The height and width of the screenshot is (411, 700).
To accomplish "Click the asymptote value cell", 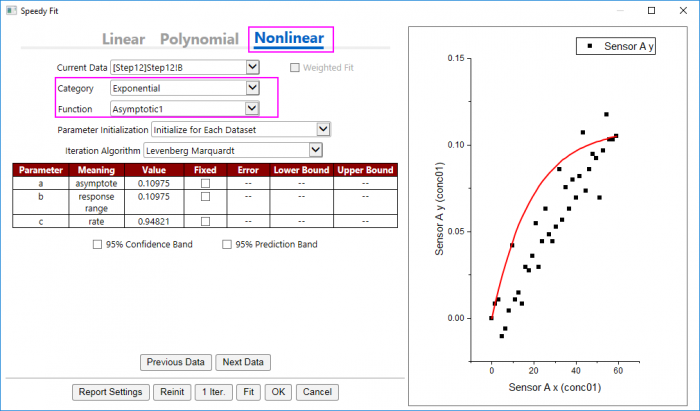I will pyautogui.click(x=152, y=184).
